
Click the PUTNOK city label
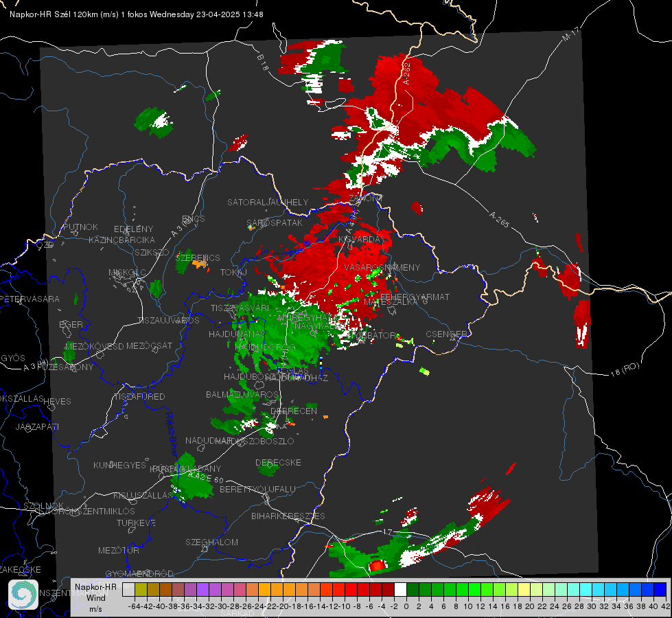point(80,227)
